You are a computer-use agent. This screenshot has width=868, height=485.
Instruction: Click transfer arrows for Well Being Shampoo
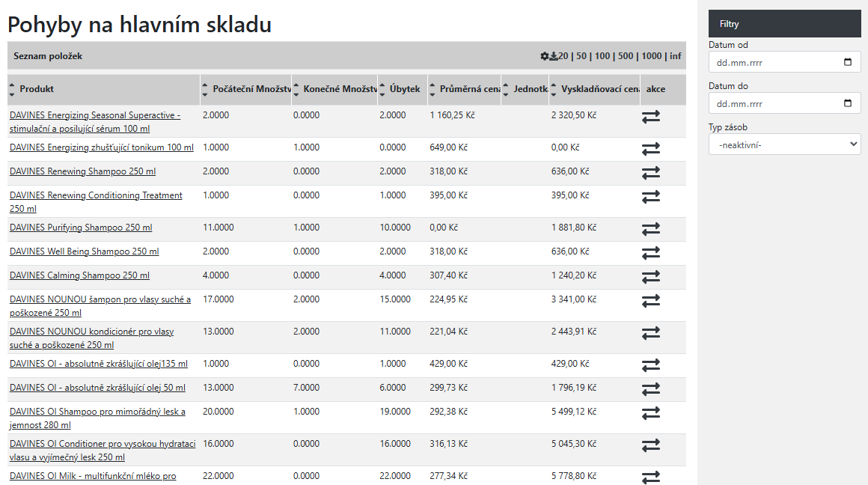(x=650, y=253)
